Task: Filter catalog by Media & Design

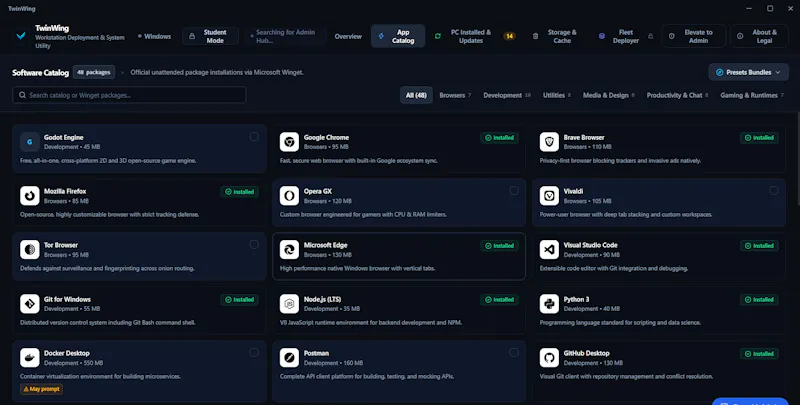Action: point(609,95)
